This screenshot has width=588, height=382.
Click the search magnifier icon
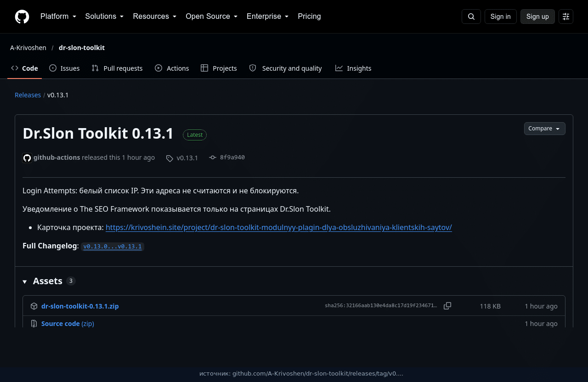[471, 17]
